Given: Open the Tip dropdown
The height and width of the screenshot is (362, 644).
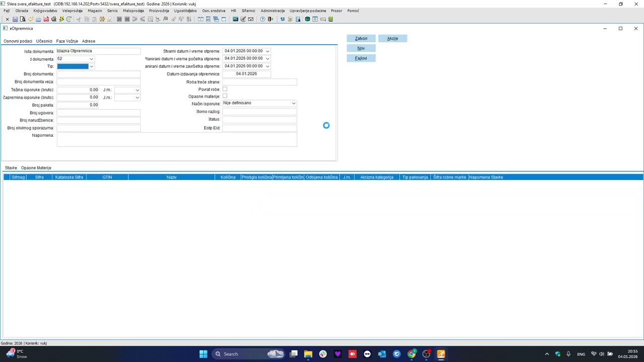Looking at the screenshot, I should coord(92,66).
